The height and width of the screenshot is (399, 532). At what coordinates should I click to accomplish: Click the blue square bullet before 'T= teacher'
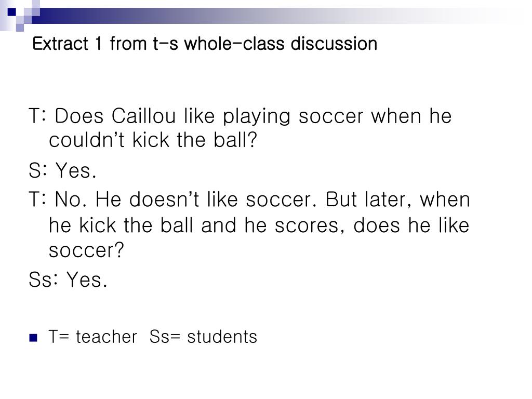point(33,338)
